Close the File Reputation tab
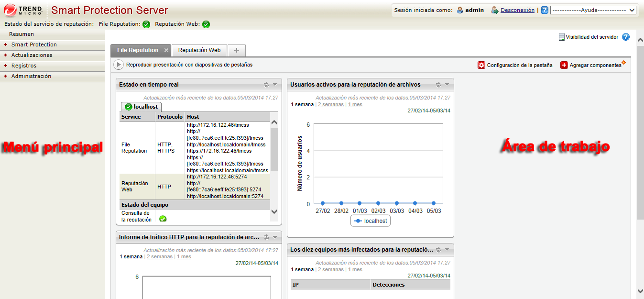The width and height of the screenshot is (644, 299). [x=166, y=50]
